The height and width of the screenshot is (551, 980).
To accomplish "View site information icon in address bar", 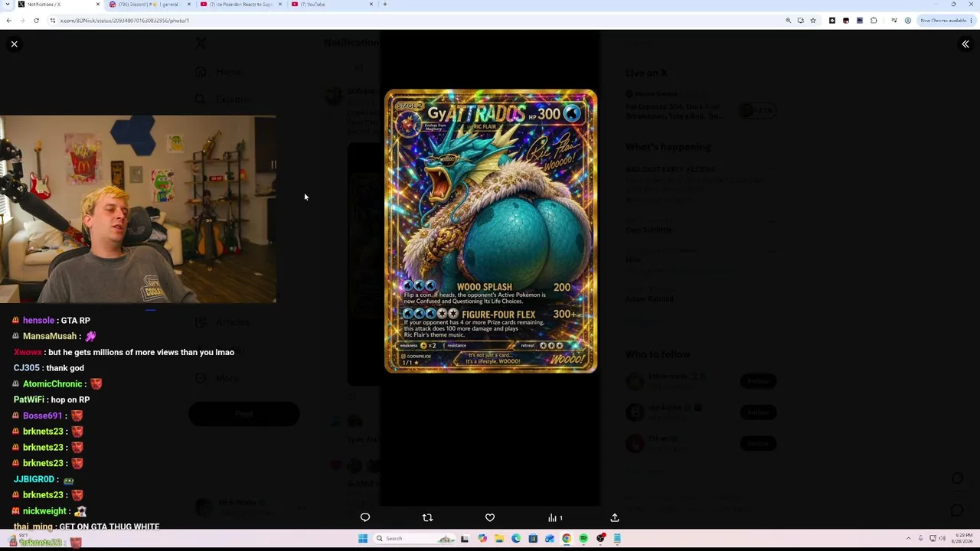I will (52, 21).
